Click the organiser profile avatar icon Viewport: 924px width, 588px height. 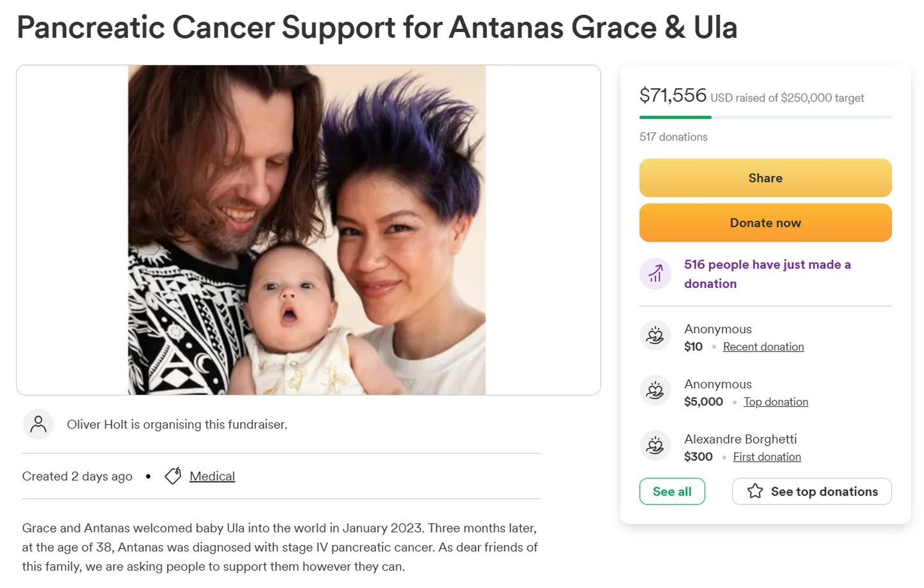[x=38, y=424]
